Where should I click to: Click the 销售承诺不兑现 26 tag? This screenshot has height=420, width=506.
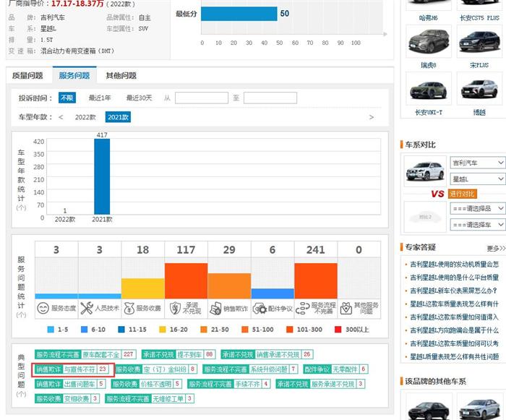click(267, 354)
